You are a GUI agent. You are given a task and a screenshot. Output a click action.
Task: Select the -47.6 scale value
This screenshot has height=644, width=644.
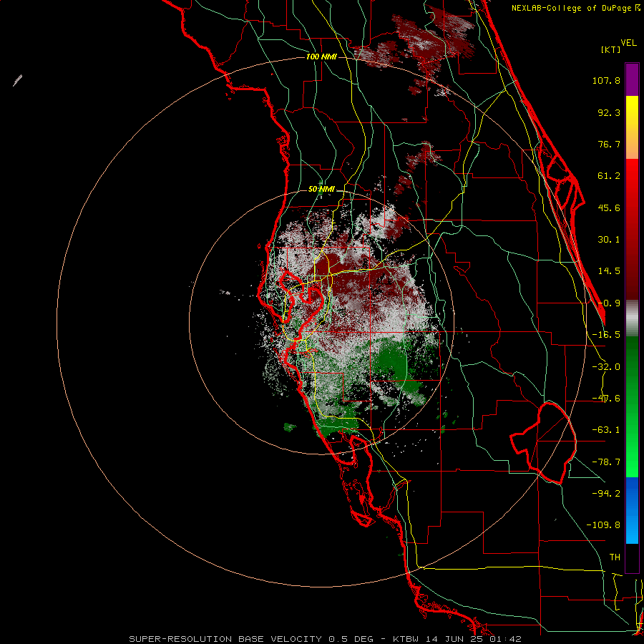click(x=606, y=399)
